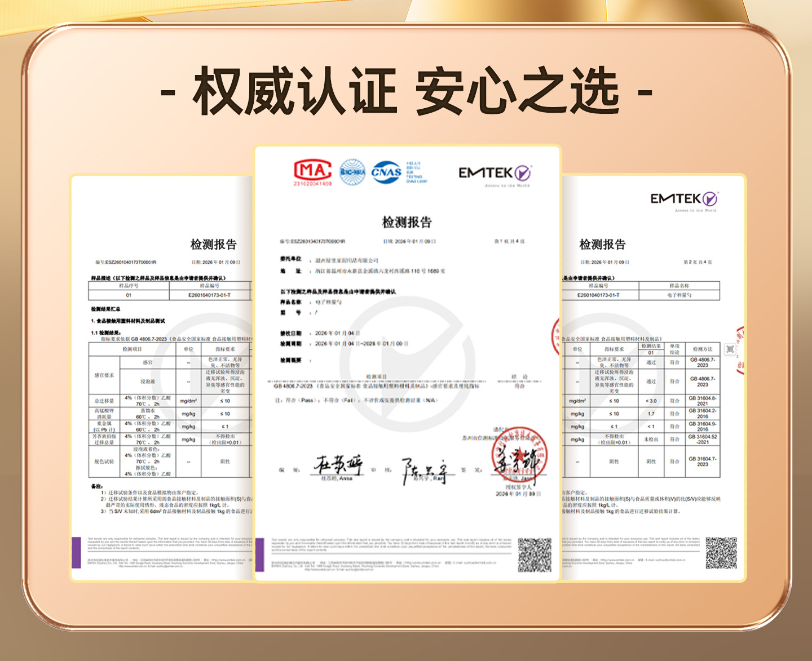Screen dimensions: 812x661
Task: Click the "1.7" result value
Action: pyautogui.click(x=651, y=414)
